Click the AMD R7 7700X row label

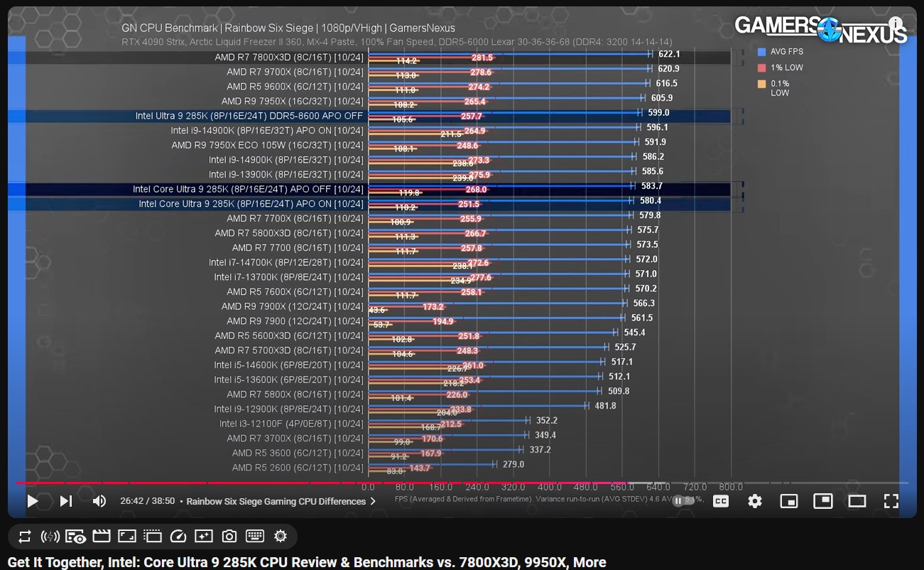click(x=295, y=218)
